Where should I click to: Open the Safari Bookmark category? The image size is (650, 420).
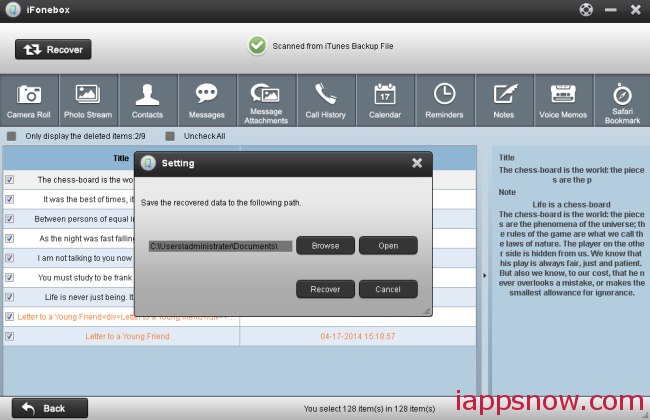[x=621, y=101]
